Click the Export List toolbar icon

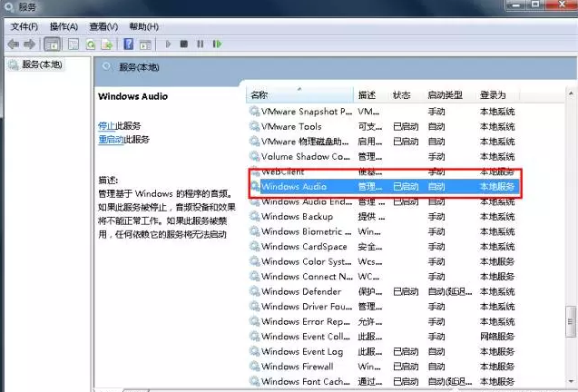(107, 44)
